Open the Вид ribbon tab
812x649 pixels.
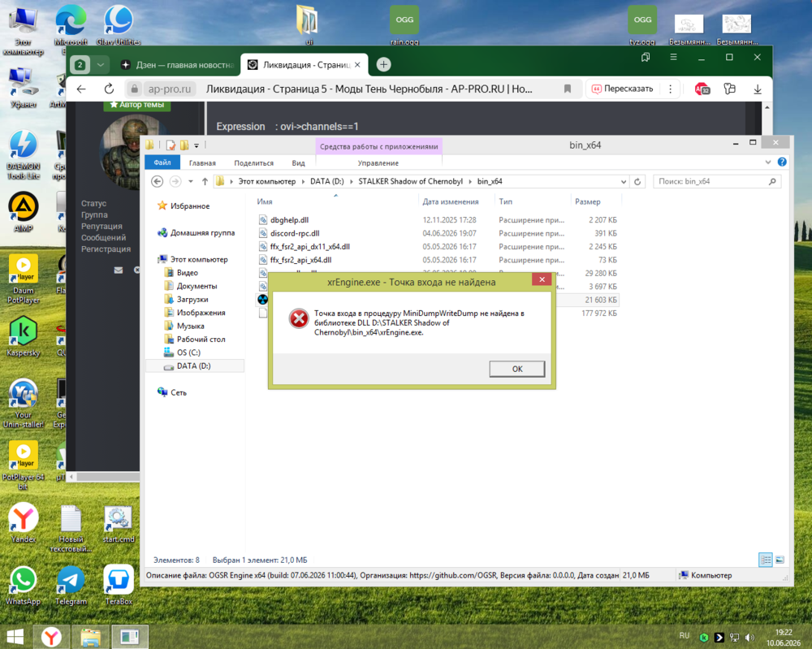(298, 162)
